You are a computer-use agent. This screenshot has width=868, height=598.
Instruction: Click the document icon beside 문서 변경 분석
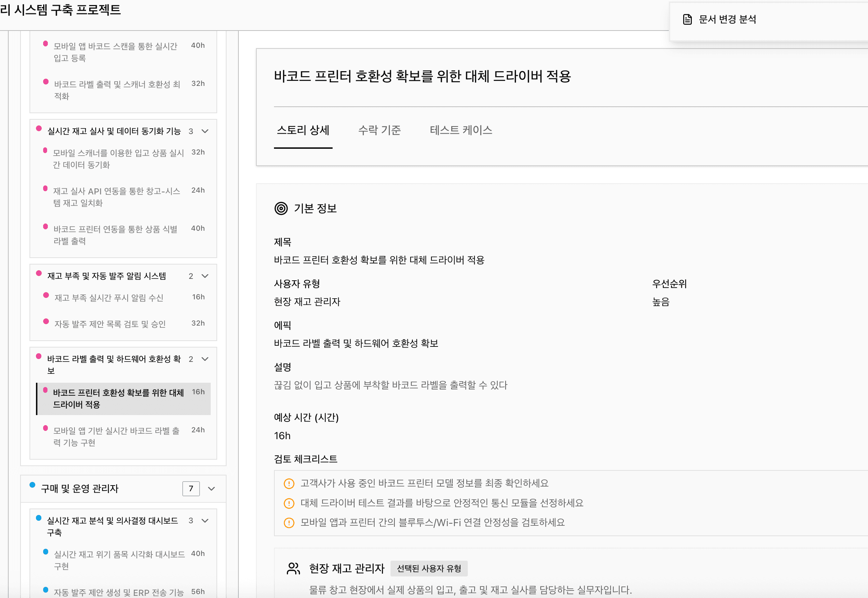687,19
